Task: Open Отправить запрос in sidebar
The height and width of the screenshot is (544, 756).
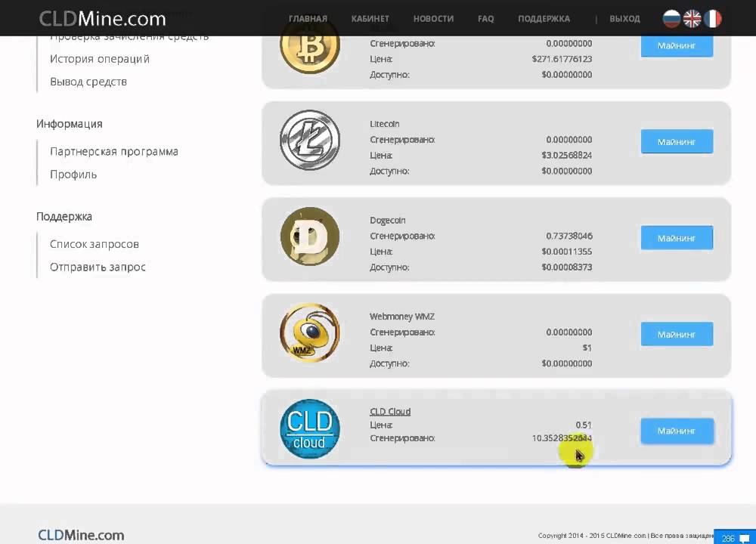Action: (98, 267)
